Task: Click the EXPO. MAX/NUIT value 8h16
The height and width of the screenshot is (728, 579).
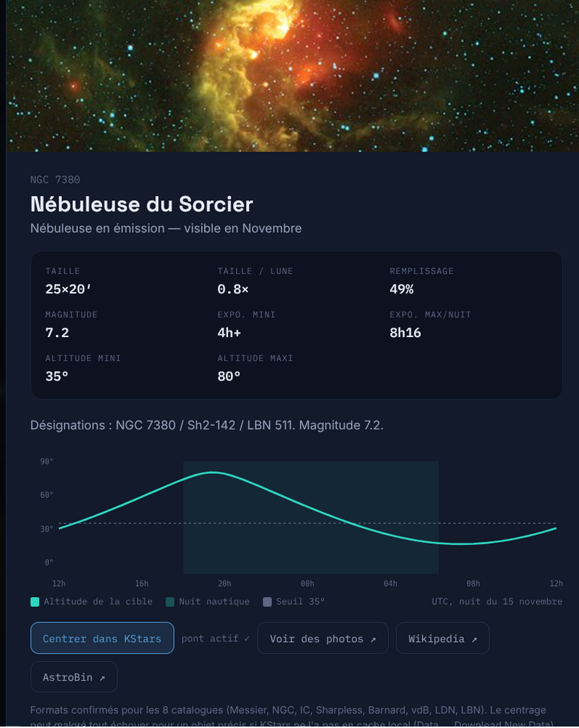Action: pyautogui.click(x=406, y=333)
